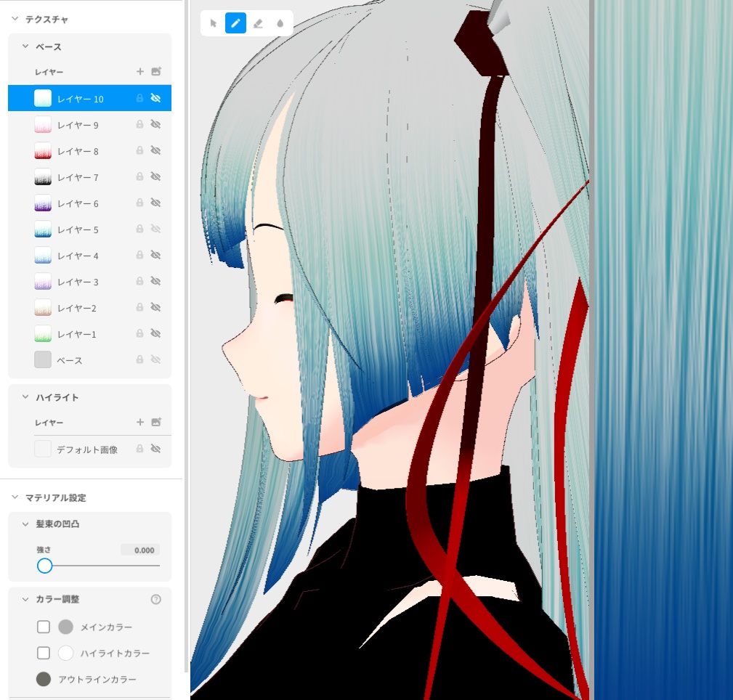This screenshot has width=733, height=700.
Task: Select the arrow selection tool
Action: [x=213, y=23]
